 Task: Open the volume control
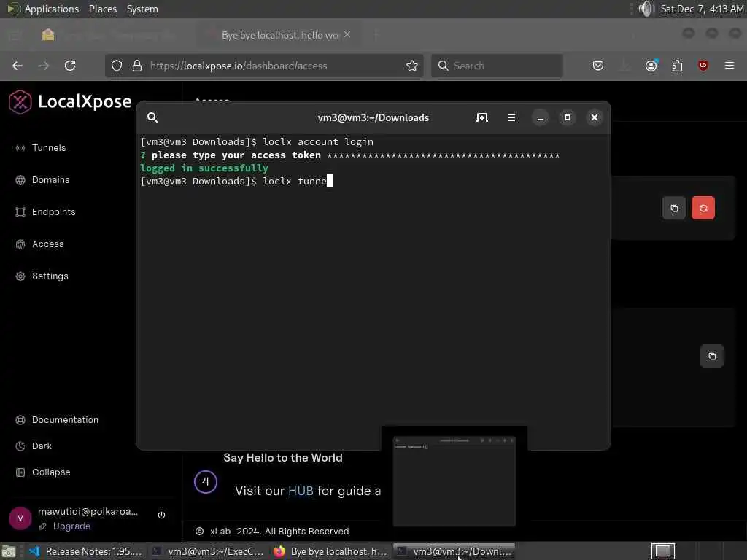645,9
